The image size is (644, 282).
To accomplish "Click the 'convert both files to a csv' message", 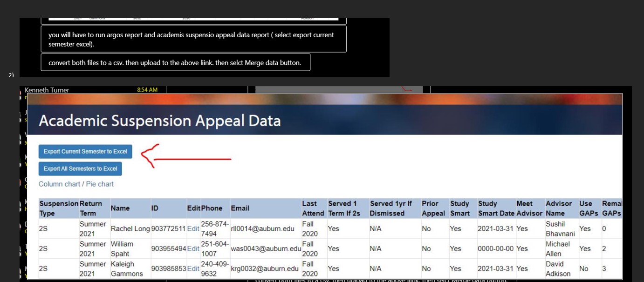I will coord(175,63).
